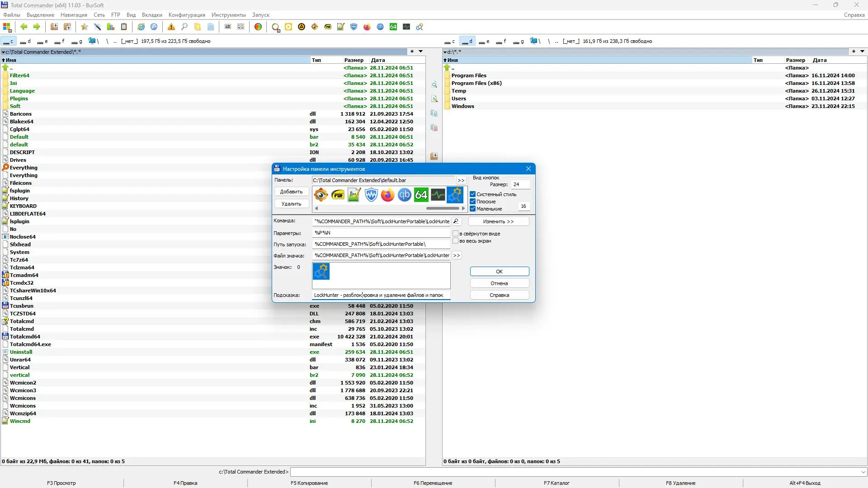Screen dimensions: 868x488
Task: Click the icon strip horizontal scrollbar thumb
Action: point(442,208)
